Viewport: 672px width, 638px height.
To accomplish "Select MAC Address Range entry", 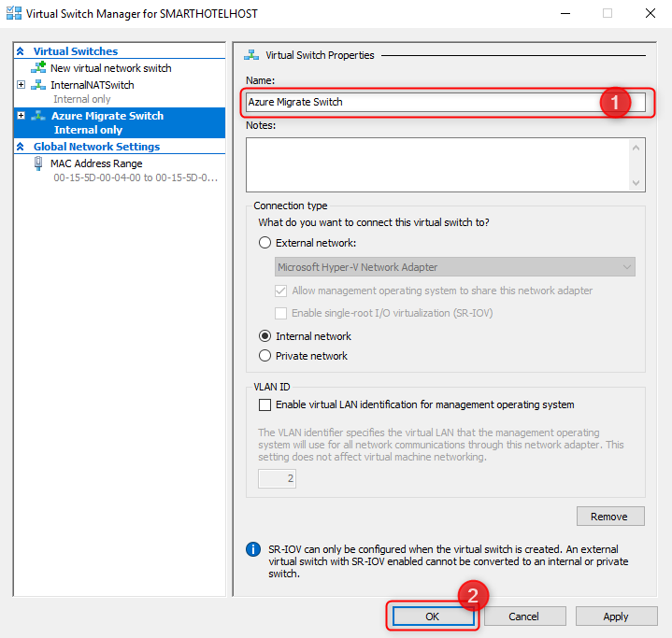I will [96, 163].
